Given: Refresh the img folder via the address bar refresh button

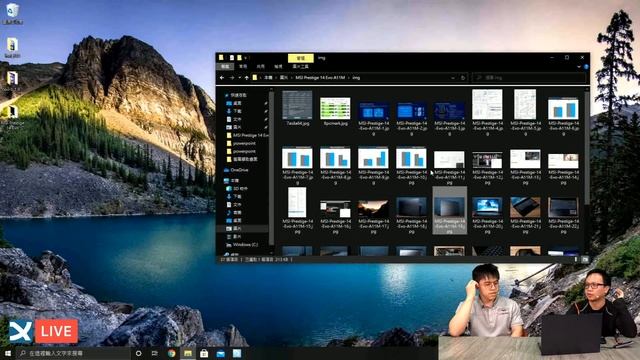Looking at the screenshot, I should click(x=463, y=78).
